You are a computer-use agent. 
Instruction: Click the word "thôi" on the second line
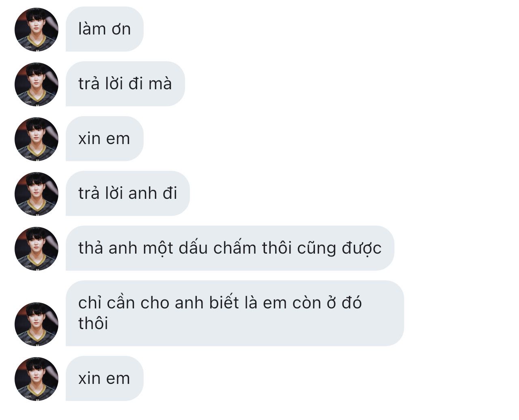(x=93, y=323)
